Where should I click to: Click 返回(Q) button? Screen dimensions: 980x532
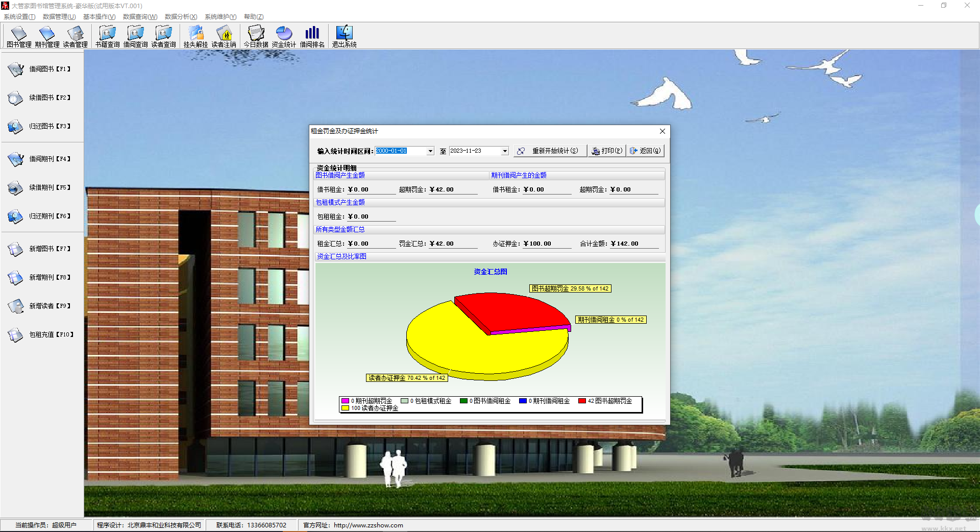(645, 151)
